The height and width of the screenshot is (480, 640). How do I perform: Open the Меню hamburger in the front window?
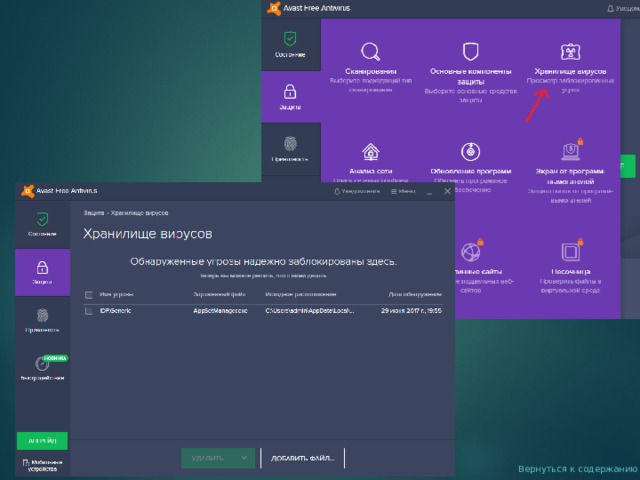tap(403, 191)
